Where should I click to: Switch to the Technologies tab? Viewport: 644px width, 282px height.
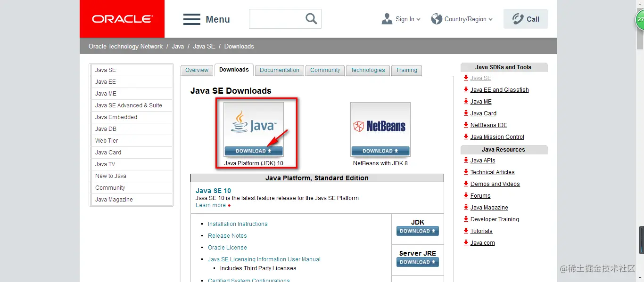tap(368, 70)
